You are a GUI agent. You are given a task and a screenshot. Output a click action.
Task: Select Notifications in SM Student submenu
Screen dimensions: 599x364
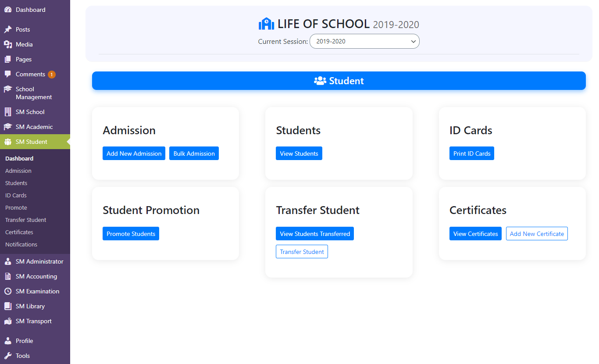coord(21,244)
